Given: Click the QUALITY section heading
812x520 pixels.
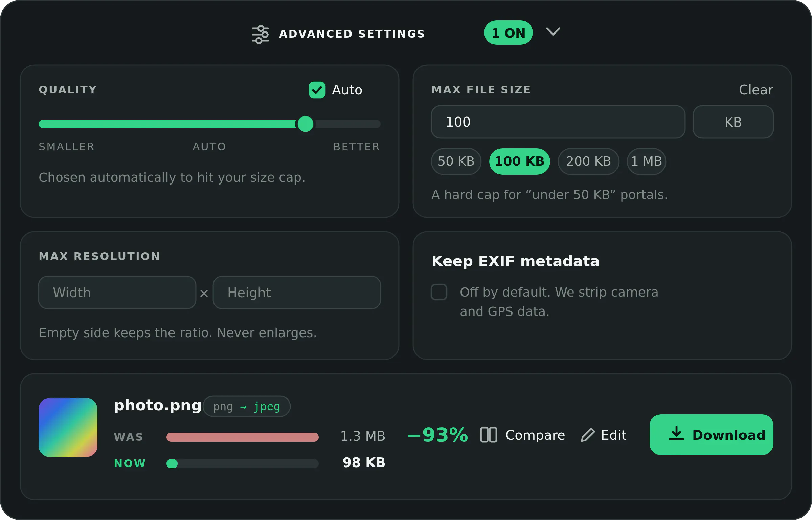Looking at the screenshot, I should [x=68, y=90].
